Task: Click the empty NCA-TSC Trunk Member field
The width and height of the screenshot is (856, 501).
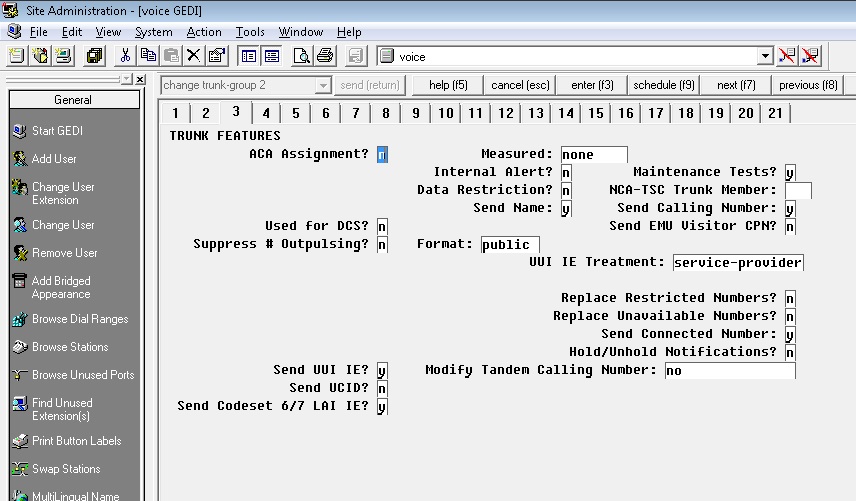Action: point(798,190)
